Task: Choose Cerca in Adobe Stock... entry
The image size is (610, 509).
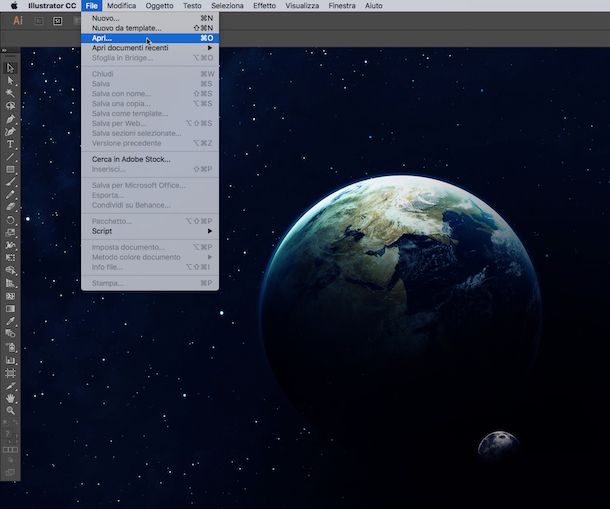Action: click(x=150, y=159)
